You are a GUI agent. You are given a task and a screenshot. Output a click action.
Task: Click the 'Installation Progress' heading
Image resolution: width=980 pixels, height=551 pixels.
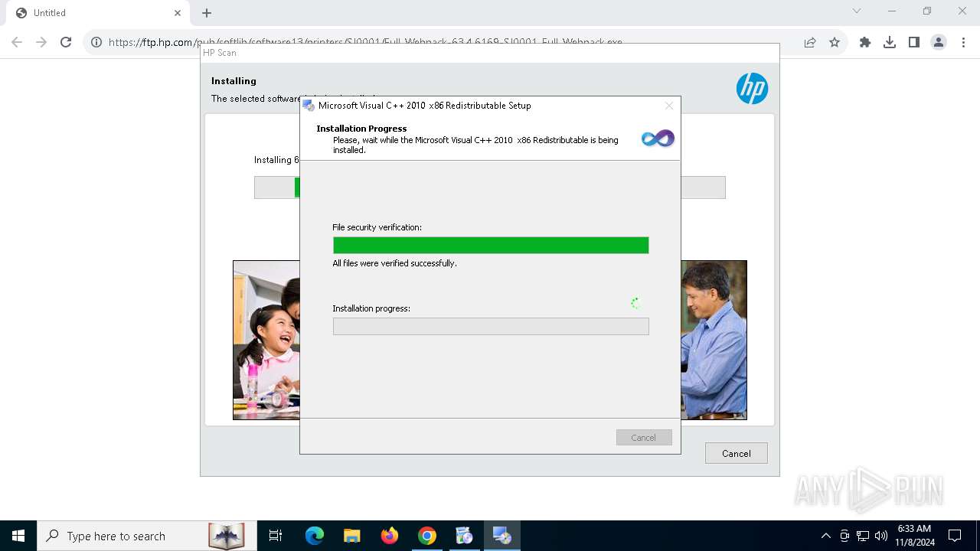click(361, 129)
